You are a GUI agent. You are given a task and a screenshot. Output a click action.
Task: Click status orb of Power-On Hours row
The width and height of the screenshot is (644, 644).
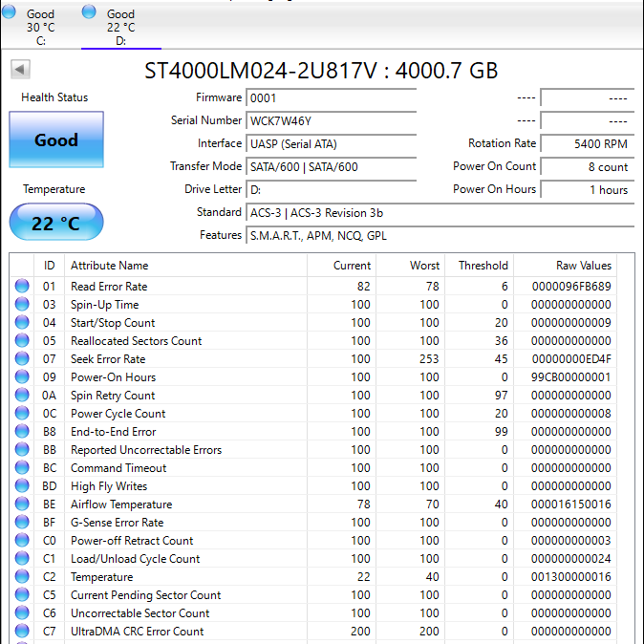pos(22,376)
